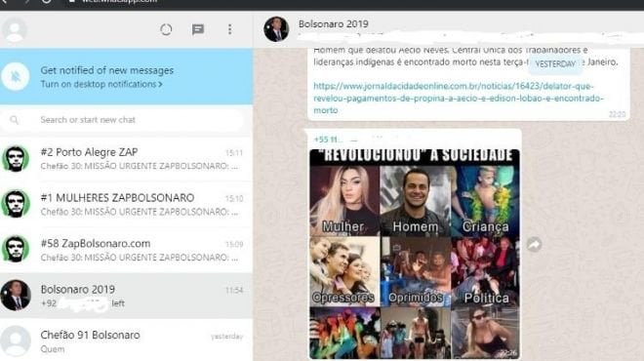Open the #1 MULHERES ZAPBOLSONARO chat
The height and width of the screenshot is (361, 644).
click(x=127, y=205)
